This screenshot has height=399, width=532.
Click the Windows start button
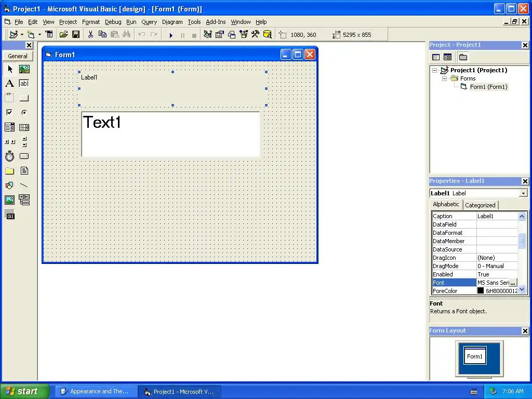coord(24,391)
